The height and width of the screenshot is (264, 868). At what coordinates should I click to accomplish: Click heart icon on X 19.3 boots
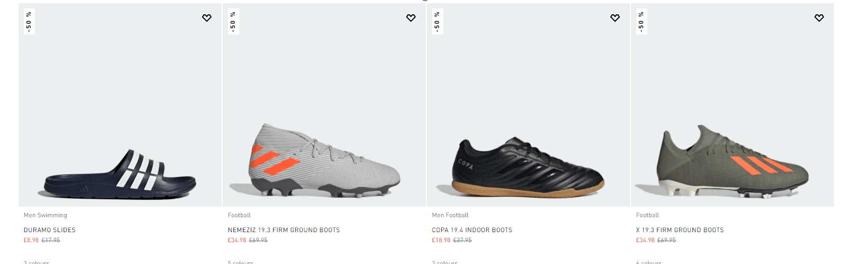pos(819,18)
